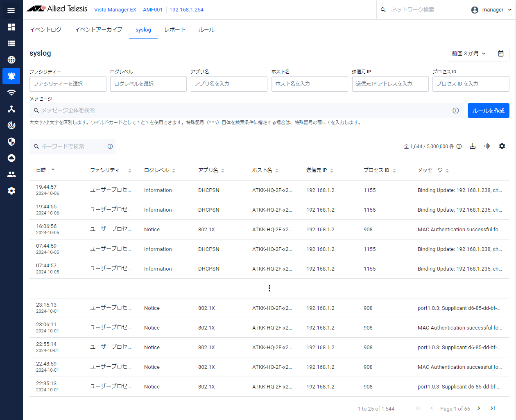Open the dashboard icon in sidebar
The height and width of the screenshot is (420, 516).
tap(11, 27)
